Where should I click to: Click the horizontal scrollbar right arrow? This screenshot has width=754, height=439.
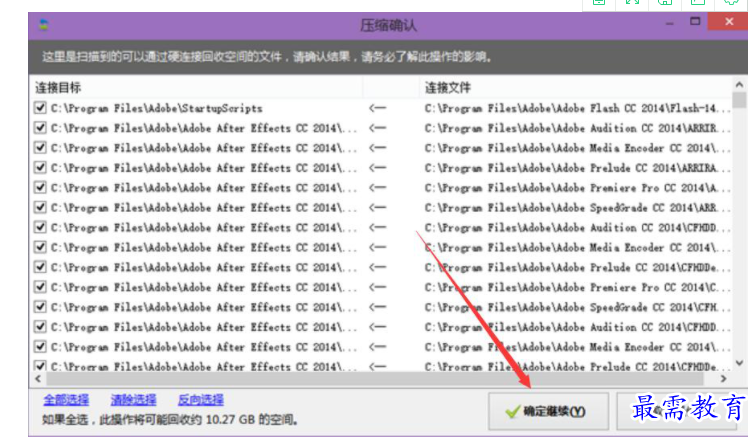pyautogui.click(x=723, y=379)
